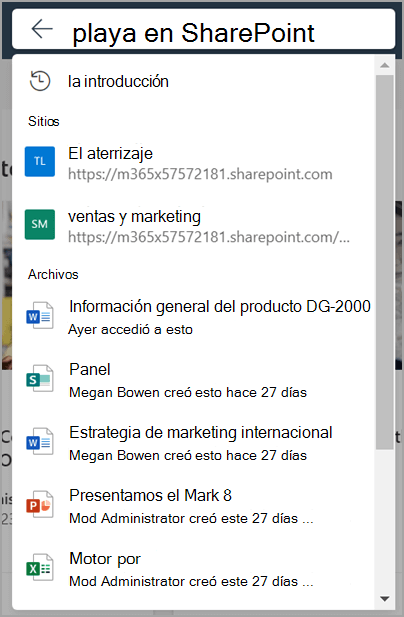The height and width of the screenshot is (617, 404).
Task: Click 'Mod Administrator creó este' under Presentamos el Mark 8
Action: click(191, 518)
